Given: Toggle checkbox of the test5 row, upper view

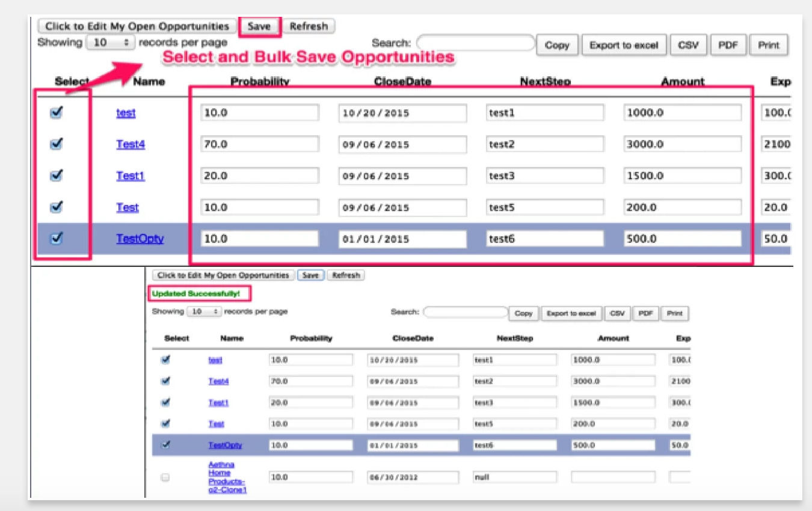Looking at the screenshot, I should [x=57, y=207].
